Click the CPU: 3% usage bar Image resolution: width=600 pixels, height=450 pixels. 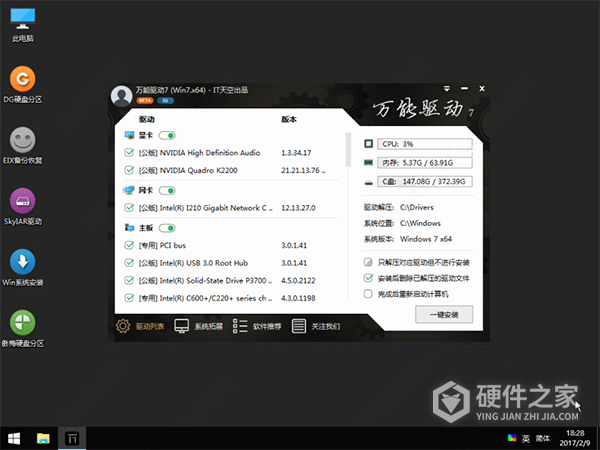tap(425, 144)
